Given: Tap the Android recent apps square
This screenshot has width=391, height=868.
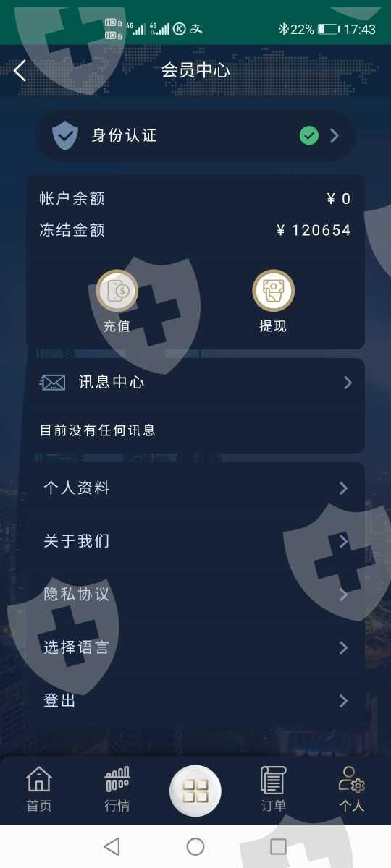Looking at the screenshot, I should [278, 846].
